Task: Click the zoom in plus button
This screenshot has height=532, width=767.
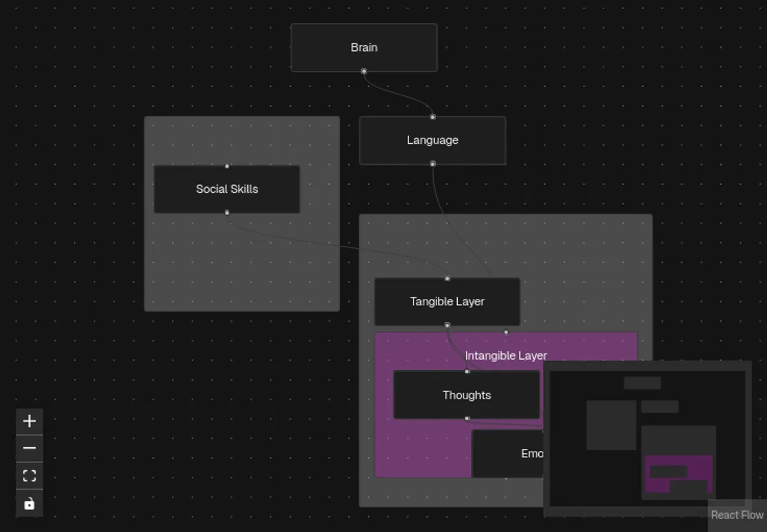Action: click(29, 421)
